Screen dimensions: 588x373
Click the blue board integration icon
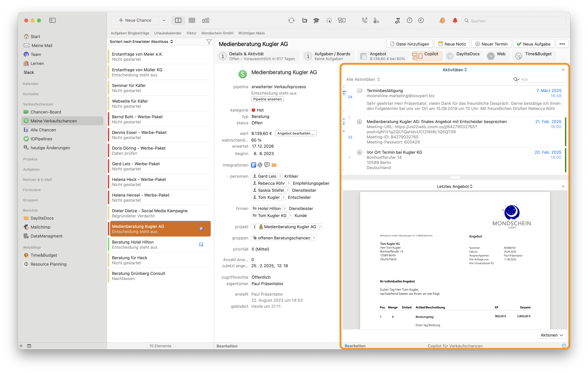tap(253, 165)
